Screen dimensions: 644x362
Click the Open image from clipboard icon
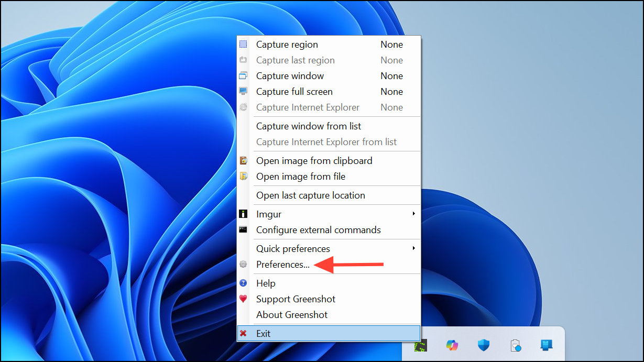point(243,160)
